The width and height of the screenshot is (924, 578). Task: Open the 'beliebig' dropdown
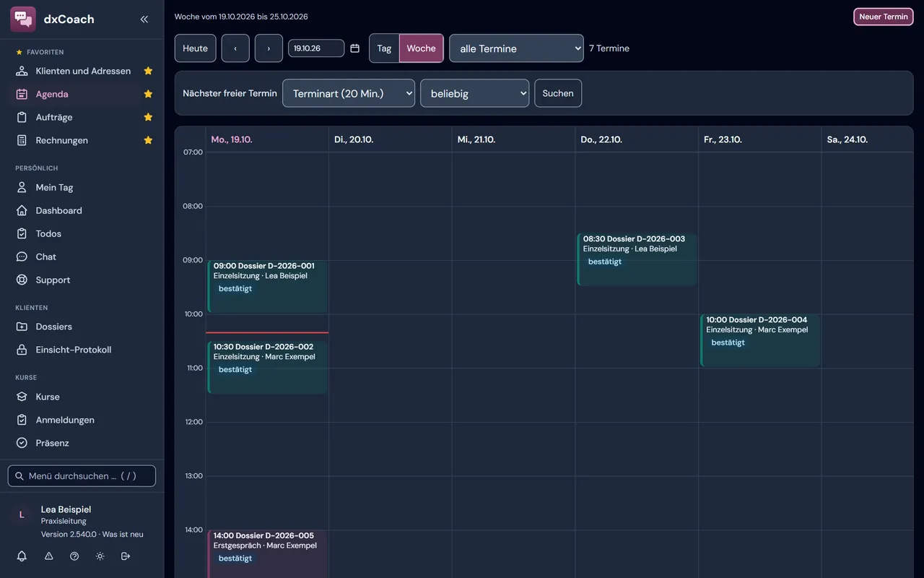tap(474, 93)
